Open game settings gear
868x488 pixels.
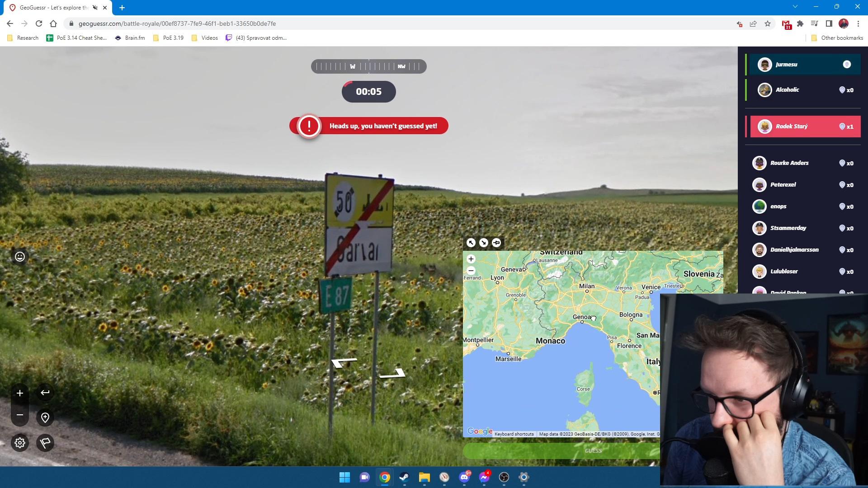20,443
